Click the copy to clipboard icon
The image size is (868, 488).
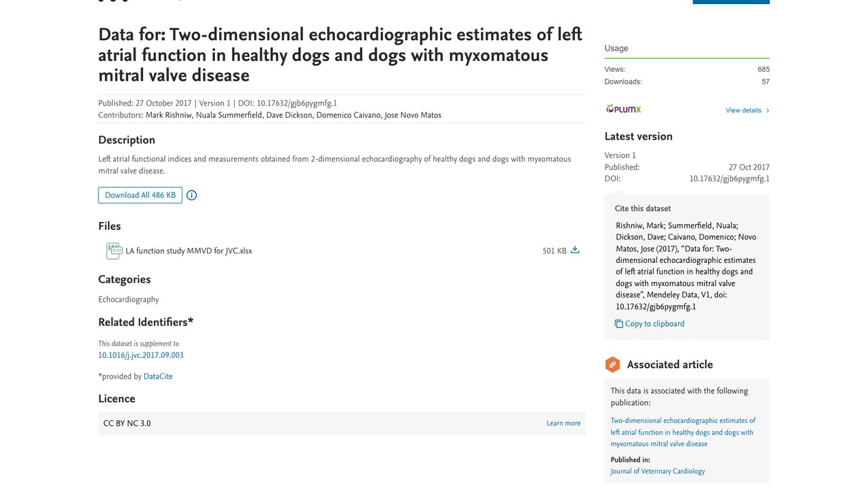click(x=618, y=324)
